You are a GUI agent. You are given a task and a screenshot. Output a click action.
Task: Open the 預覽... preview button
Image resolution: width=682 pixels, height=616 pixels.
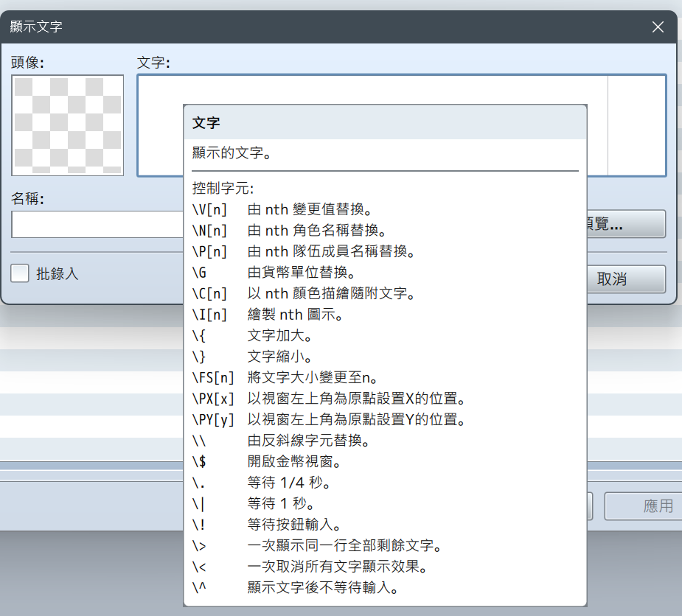tap(626, 224)
